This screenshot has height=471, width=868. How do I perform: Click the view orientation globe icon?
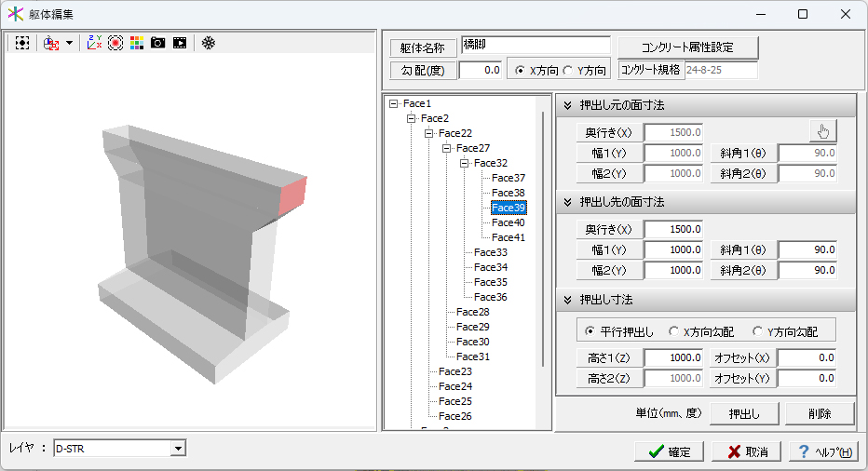[x=51, y=43]
